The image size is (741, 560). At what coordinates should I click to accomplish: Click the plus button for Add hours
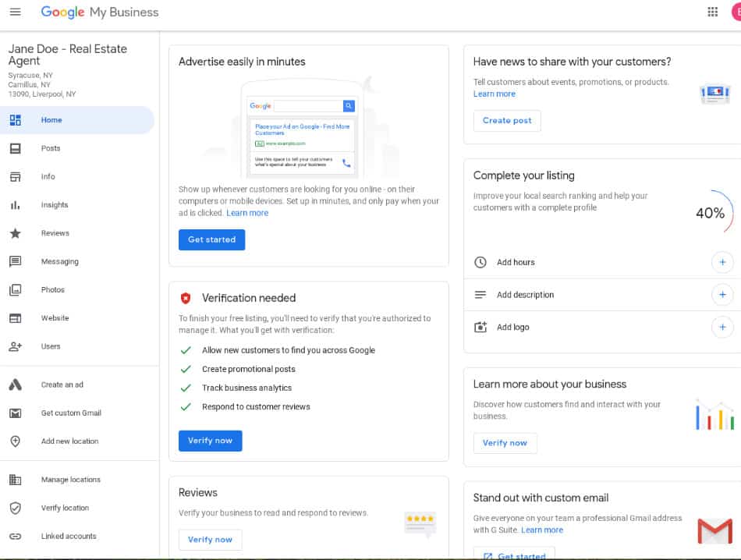click(x=722, y=262)
